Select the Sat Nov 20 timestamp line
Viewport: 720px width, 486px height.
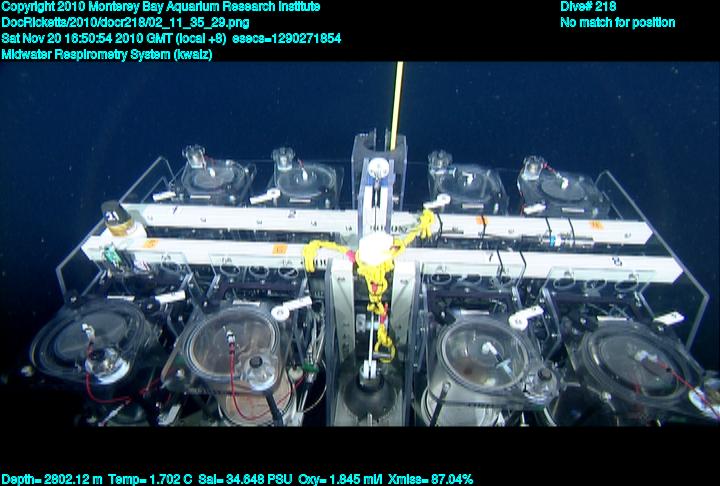pos(171,38)
